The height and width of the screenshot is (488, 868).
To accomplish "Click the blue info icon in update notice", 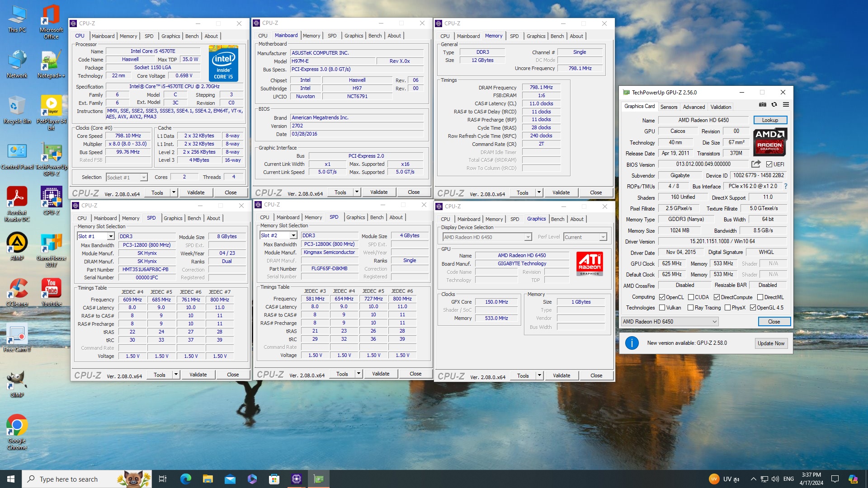I will [632, 343].
